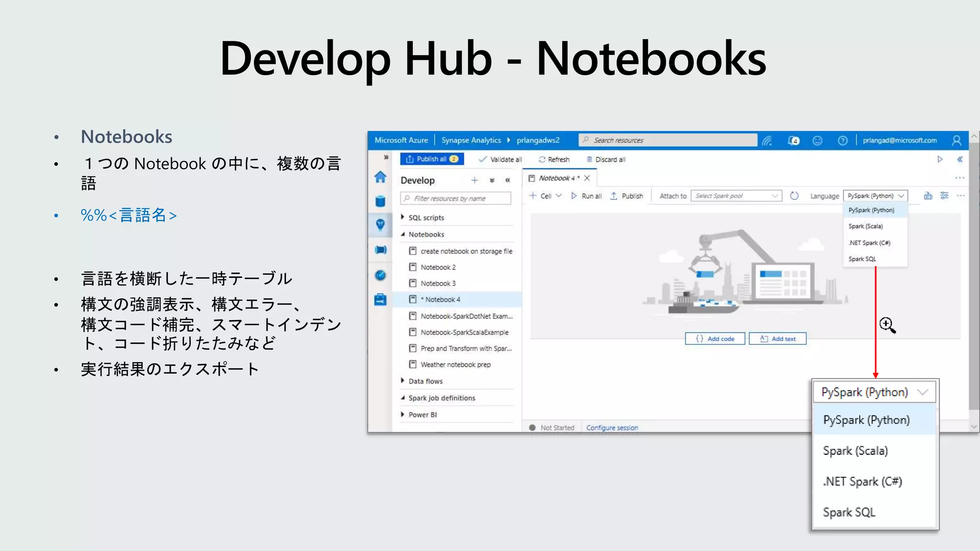Choose Spark SQL in the small language list
Image resolution: width=980 pixels, height=551 pixels.
pyautogui.click(x=875, y=259)
